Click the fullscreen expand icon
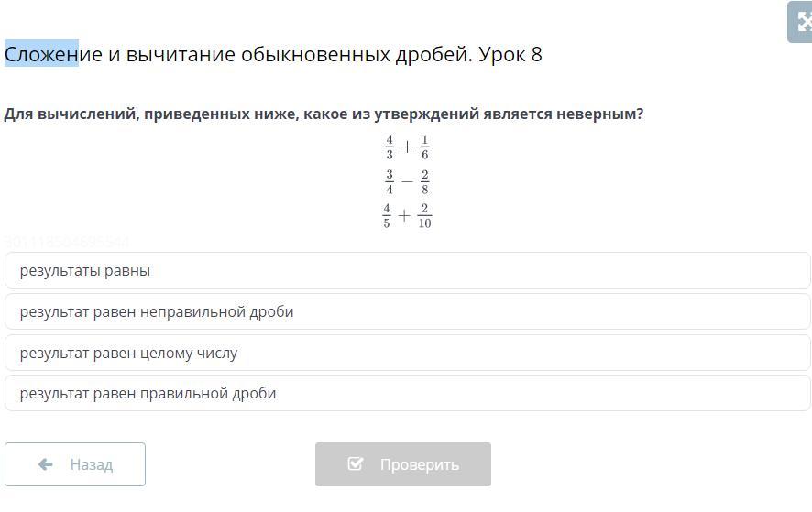 point(803,22)
